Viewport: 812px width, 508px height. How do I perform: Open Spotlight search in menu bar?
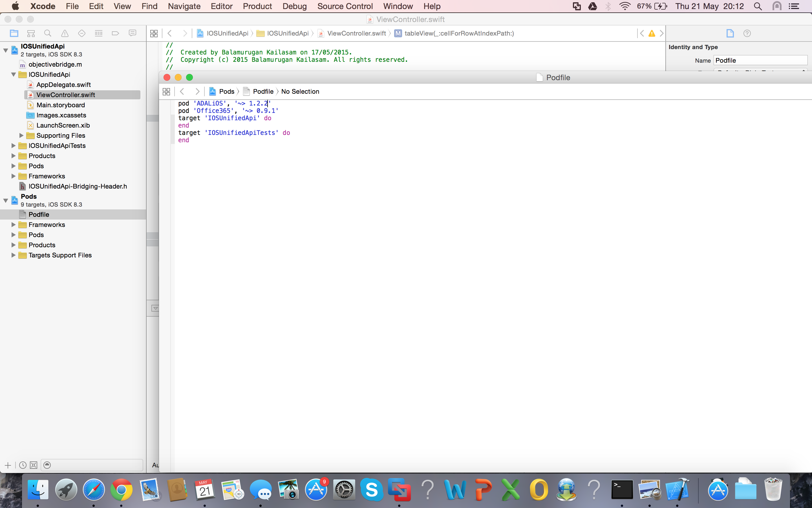(x=758, y=6)
